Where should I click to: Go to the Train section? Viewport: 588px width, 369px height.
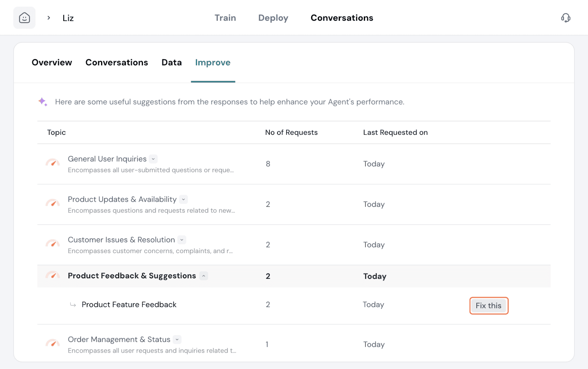coord(225,18)
